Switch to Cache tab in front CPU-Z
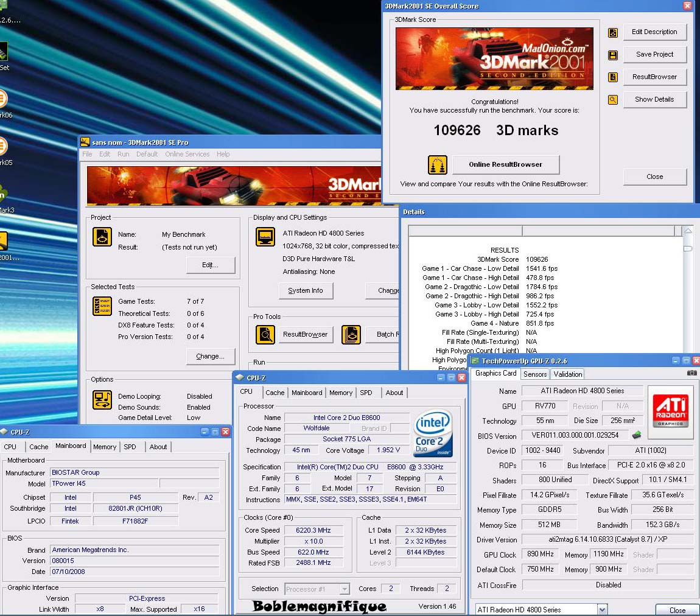Viewport: 700px width, 616px height. coord(275,393)
